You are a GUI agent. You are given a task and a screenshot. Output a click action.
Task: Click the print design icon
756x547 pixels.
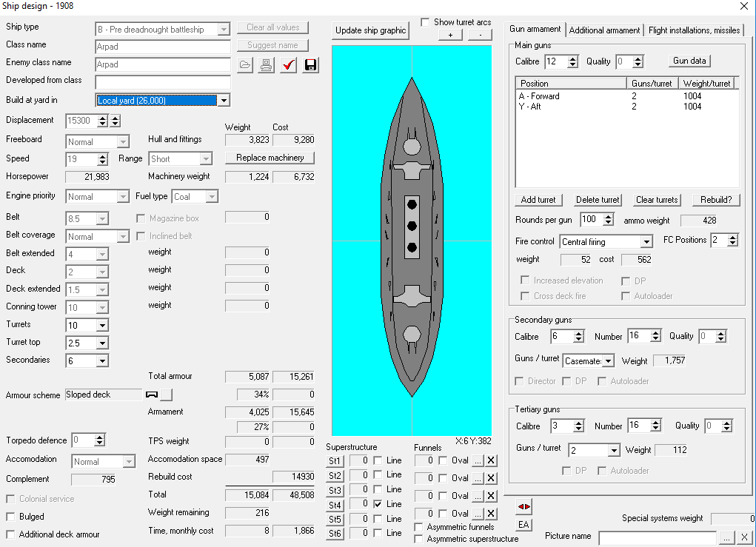tap(266, 65)
